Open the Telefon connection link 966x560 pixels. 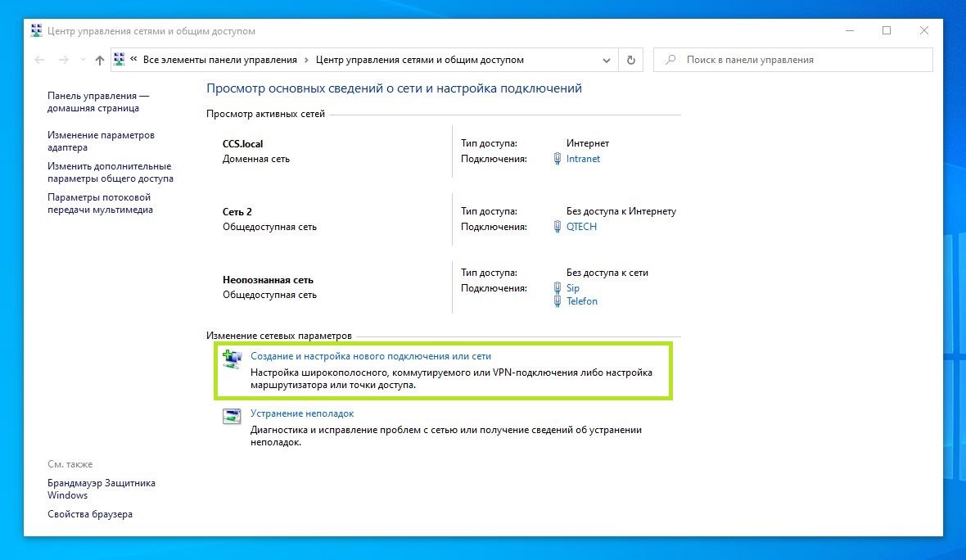[582, 301]
